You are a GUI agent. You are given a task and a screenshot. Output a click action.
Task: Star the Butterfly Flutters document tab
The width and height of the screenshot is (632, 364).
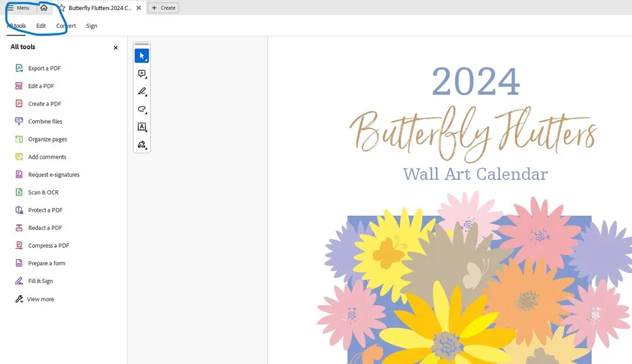[62, 8]
